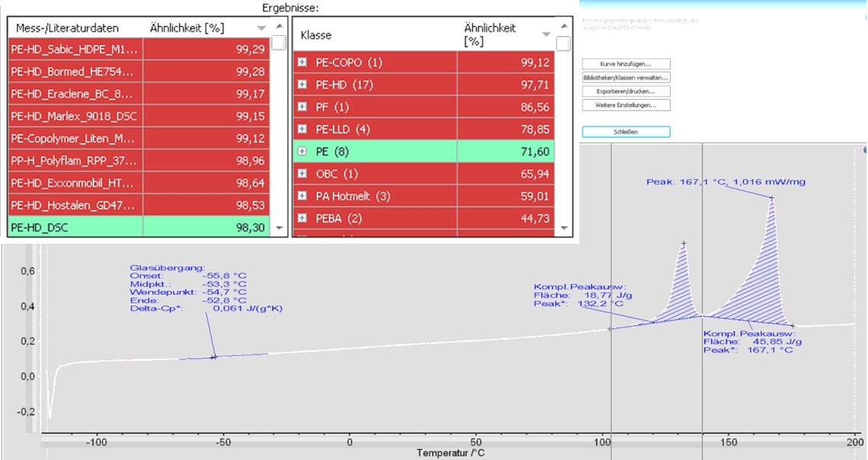868x460 pixels.
Task: Select the PE-HD_DSC entry in the literature list
Action: [114, 227]
